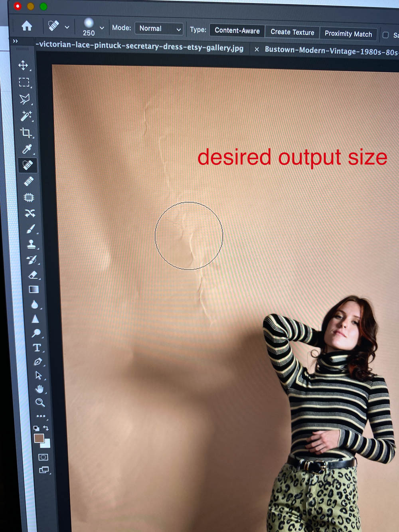
Task: Select the Path Selection arrow tool
Action: click(38, 375)
